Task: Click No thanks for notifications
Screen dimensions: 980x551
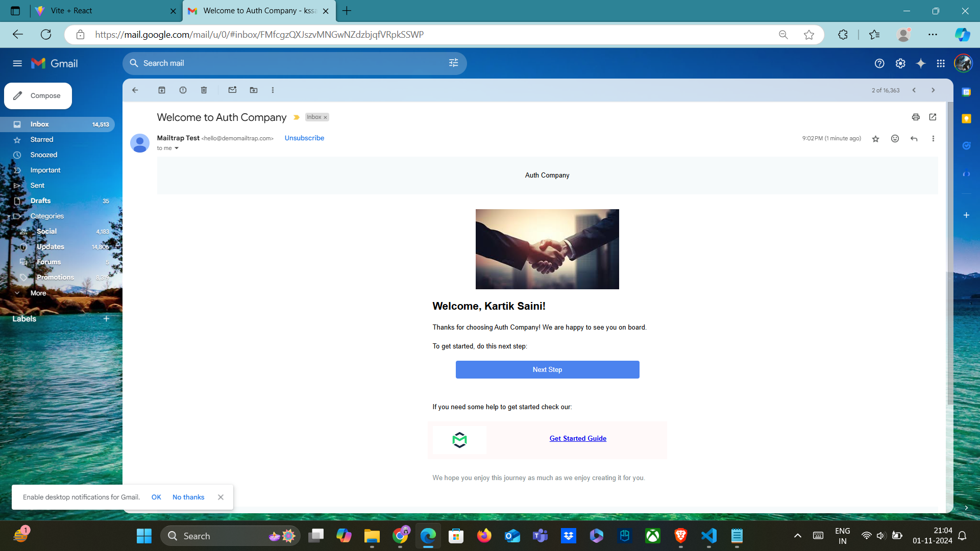Action: click(x=188, y=497)
